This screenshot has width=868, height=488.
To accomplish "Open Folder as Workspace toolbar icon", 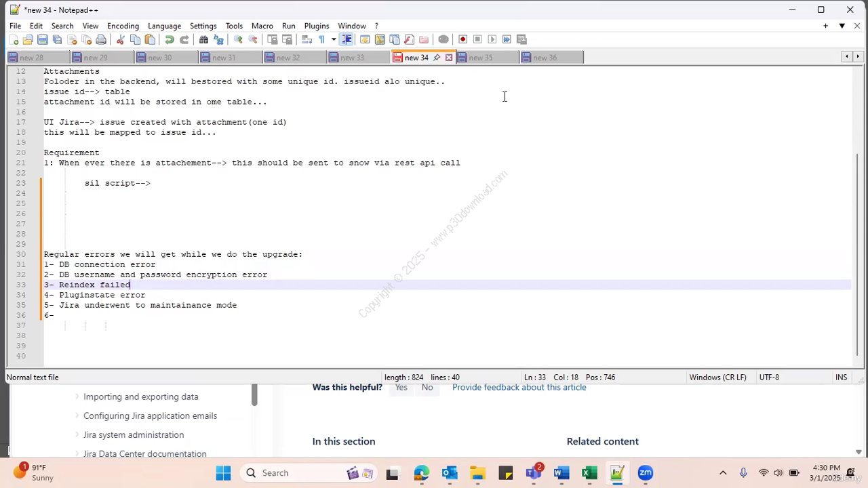I will [x=424, y=39].
